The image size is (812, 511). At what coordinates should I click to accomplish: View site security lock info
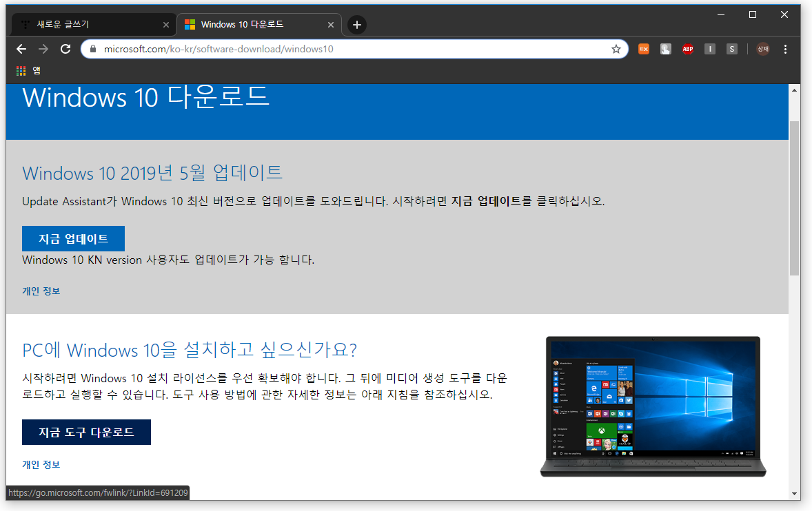(93, 49)
